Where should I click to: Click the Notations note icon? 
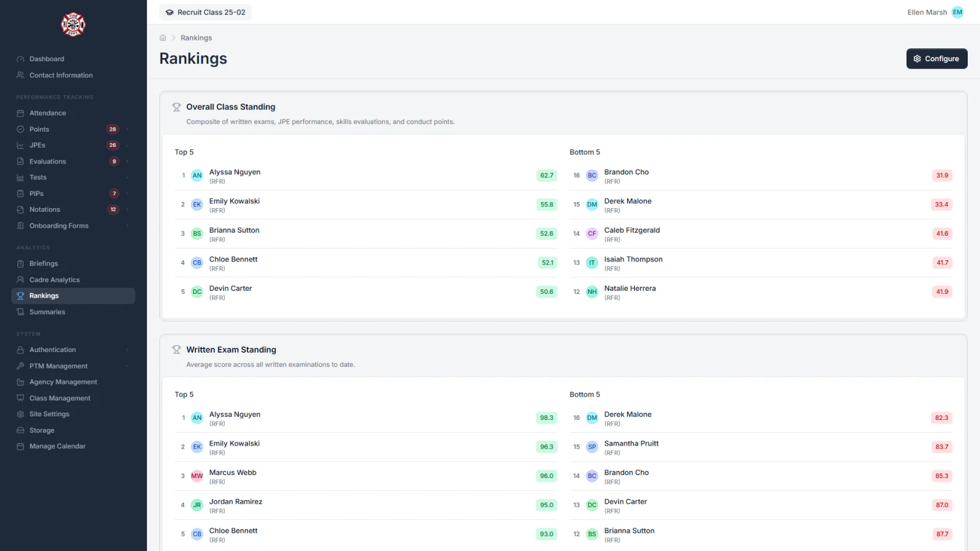point(20,209)
